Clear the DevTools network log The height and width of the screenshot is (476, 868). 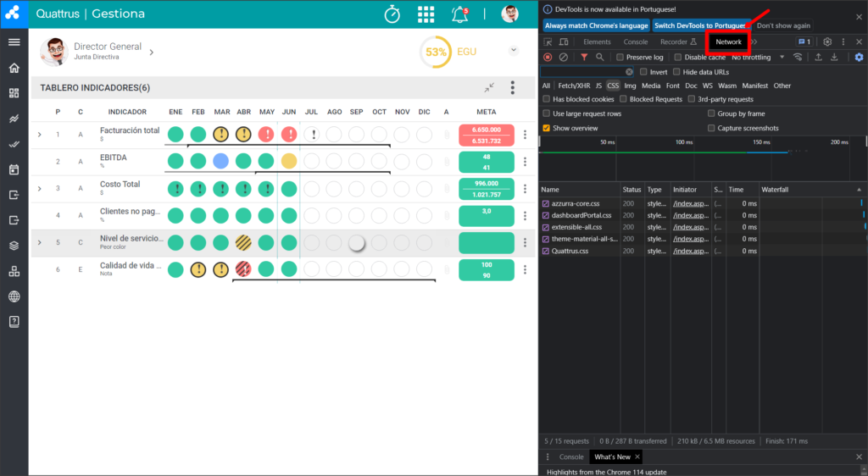point(564,57)
